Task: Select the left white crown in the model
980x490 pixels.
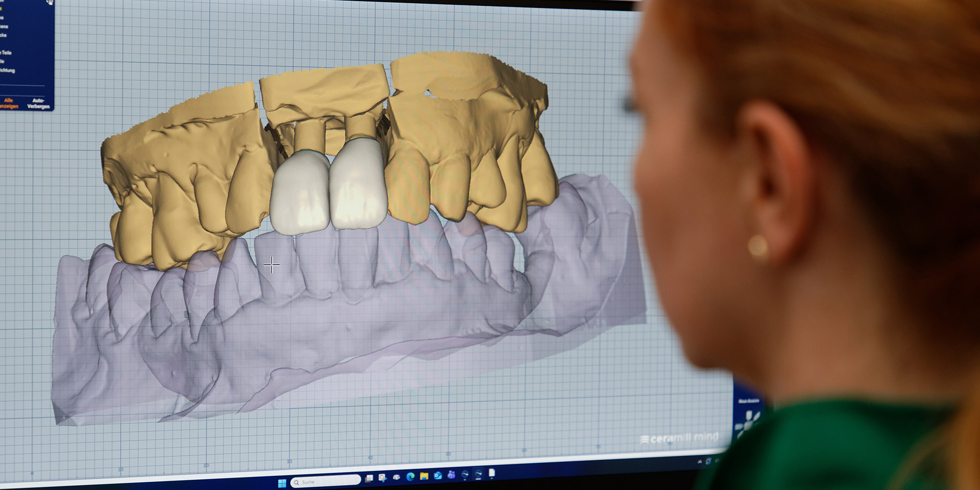Action: pos(299,194)
